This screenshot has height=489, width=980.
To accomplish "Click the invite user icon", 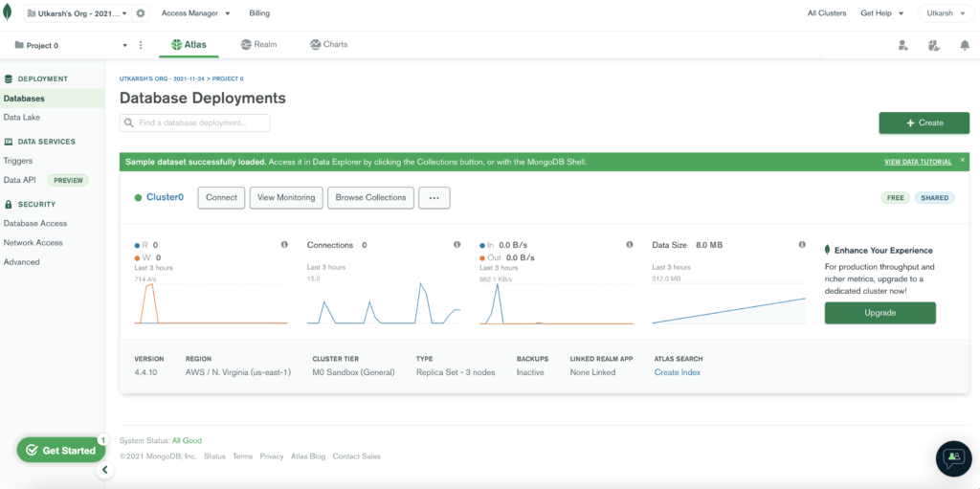I will 902,45.
